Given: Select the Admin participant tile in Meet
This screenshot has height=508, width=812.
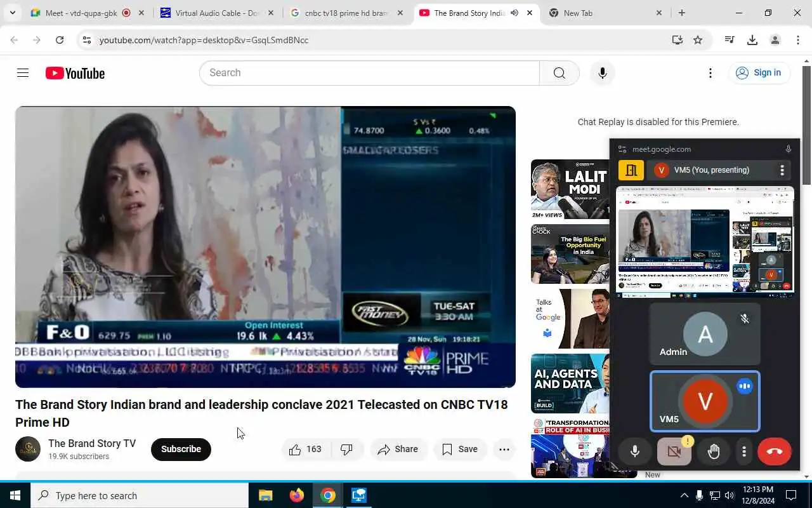Looking at the screenshot, I should tap(705, 334).
